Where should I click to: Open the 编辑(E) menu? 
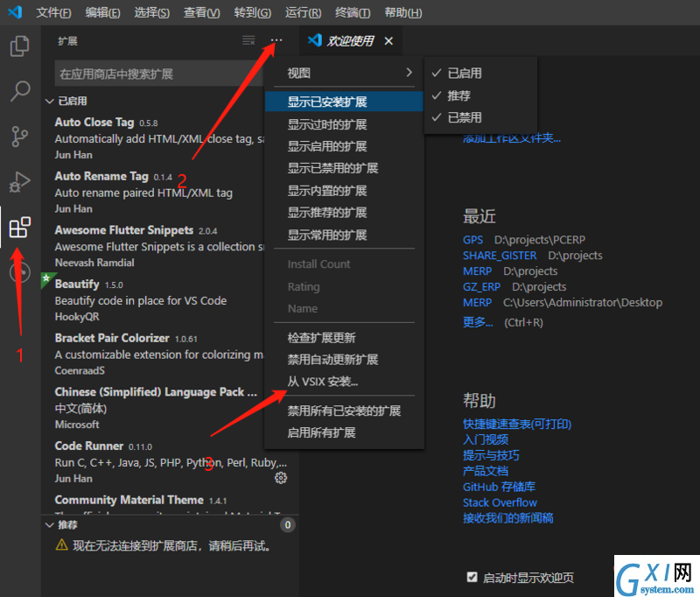pyautogui.click(x=102, y=12)
